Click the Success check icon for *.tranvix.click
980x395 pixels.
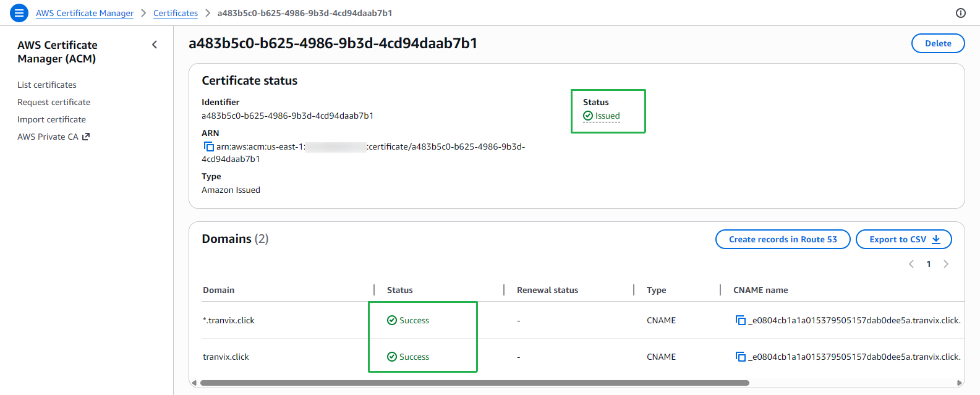[x=392, y=320]
